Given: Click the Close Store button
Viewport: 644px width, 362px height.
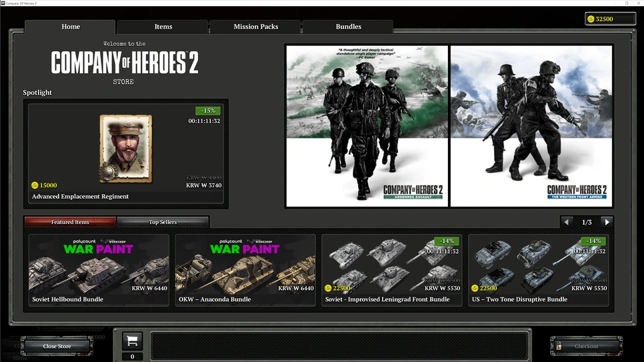Looking at the screenshot, I should 57,346.
